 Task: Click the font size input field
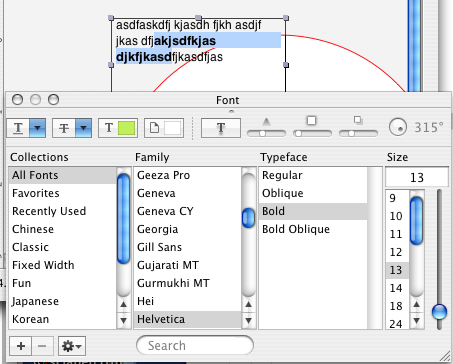pos(417,177)
